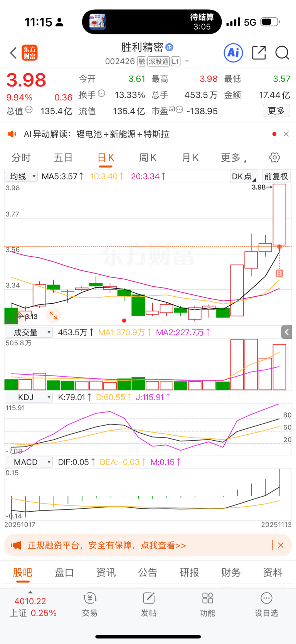296x644 pixels.
Task: Tap info icon beside 市盈动
Action: (x=179, y=110)
